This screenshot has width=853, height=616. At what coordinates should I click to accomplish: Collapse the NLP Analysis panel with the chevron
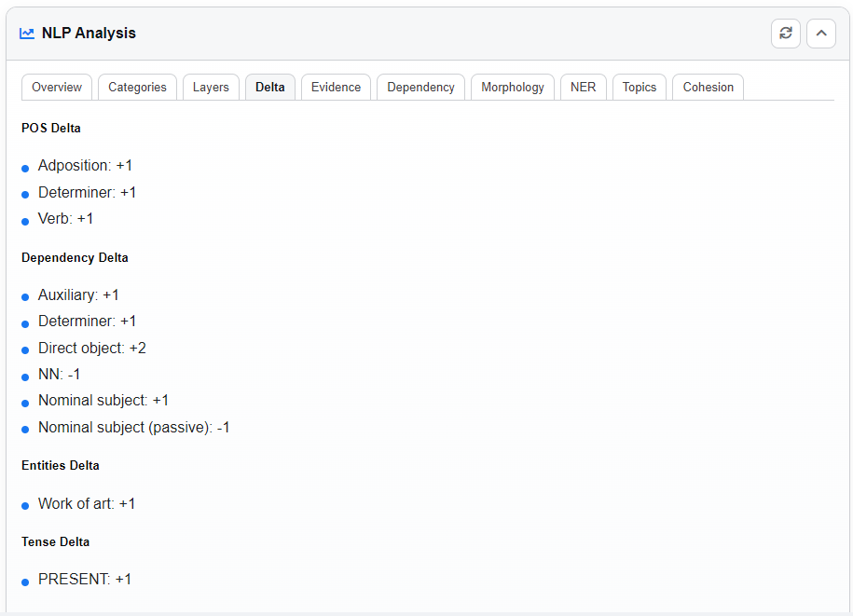pyautogui.click(x=820, y=34)
